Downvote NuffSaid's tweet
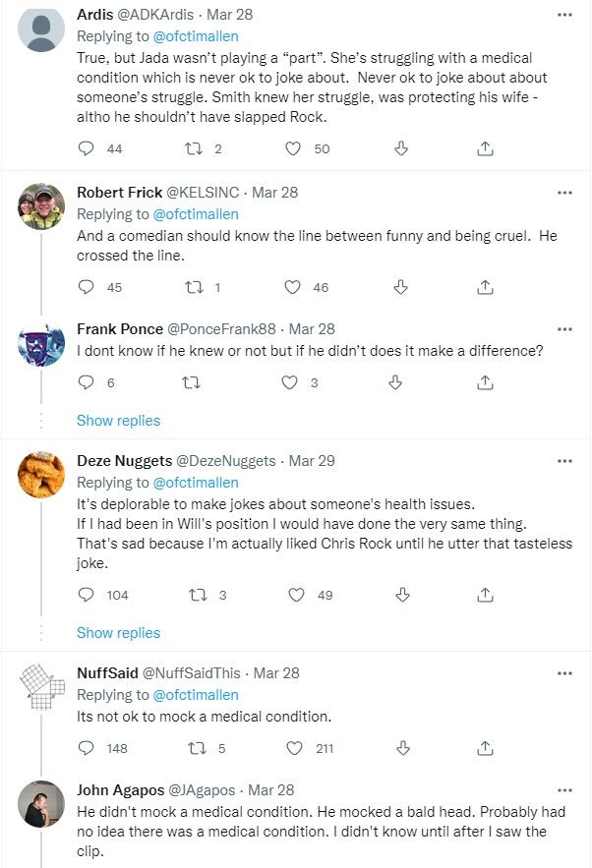This screenshot has height=868, width=592. pyautogui.click(x=400, y=748)
